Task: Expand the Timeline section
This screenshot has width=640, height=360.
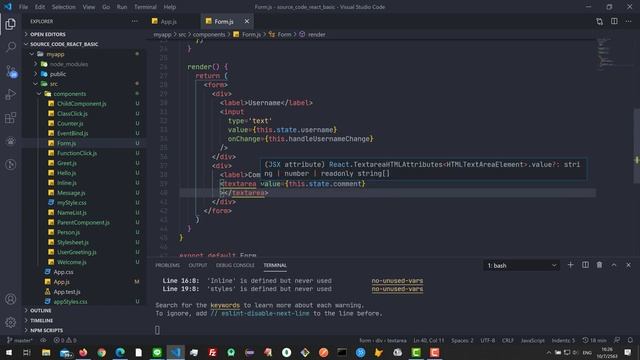Action: pyautogui.click(x=42, y=320)
